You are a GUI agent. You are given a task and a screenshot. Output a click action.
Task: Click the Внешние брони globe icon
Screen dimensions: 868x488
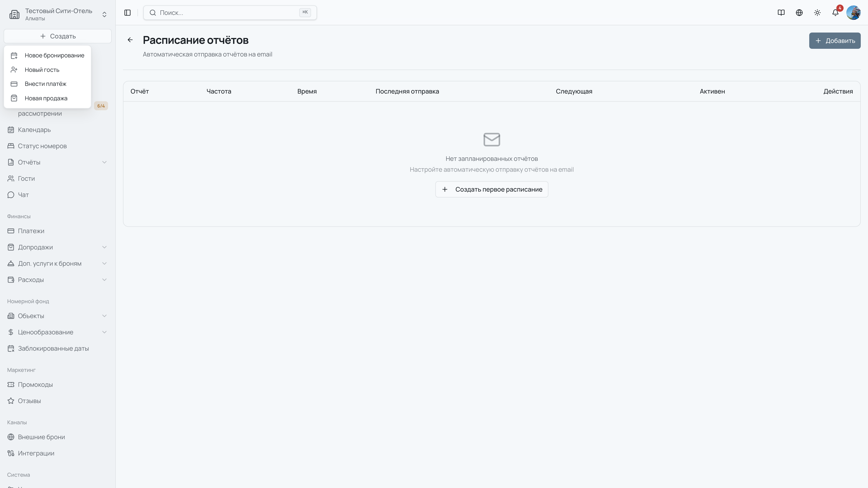11,437
